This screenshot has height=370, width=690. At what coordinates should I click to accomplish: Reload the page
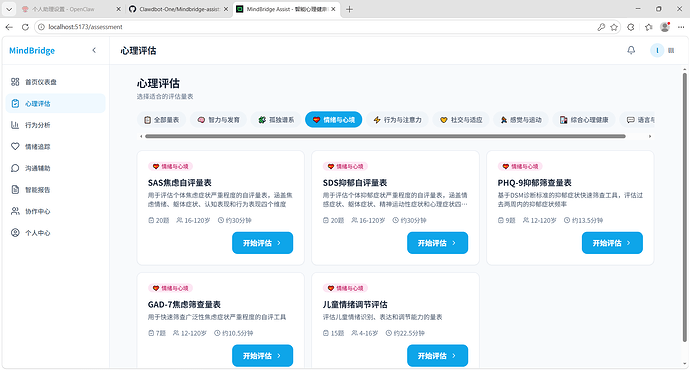click(25, 27)
